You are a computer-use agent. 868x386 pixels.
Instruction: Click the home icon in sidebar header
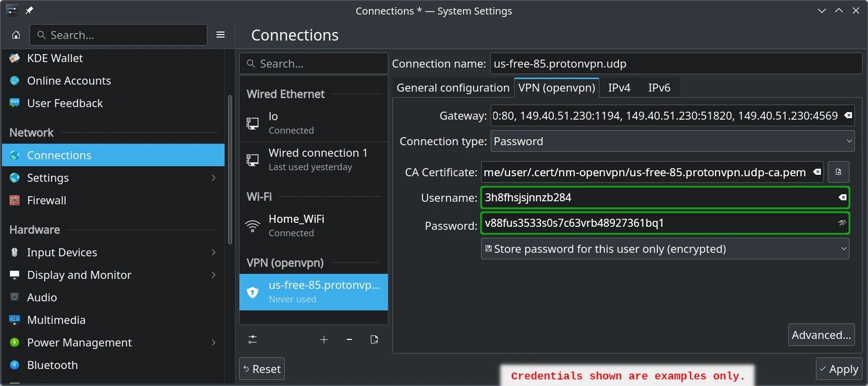coord(16,35)
